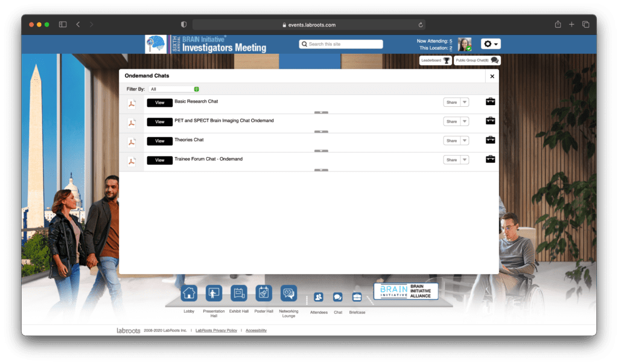This screenshot has height=364, width=618.
Task: Open the Presentation Hall icon
Action: [x=214, y=293]
